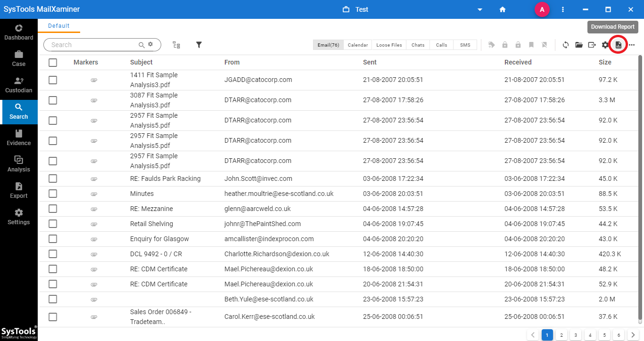Switch to the Calls tab
644x341 pixels.
[442, 45]
